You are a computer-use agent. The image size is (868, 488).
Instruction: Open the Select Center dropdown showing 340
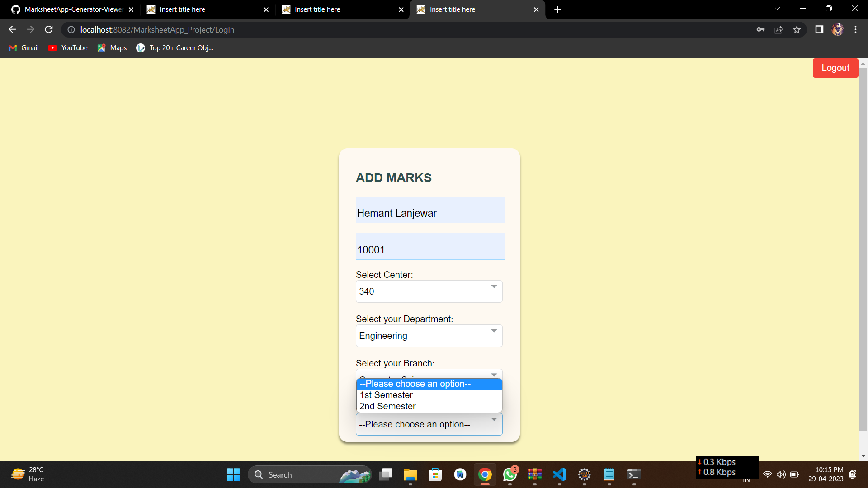(429, 291)
